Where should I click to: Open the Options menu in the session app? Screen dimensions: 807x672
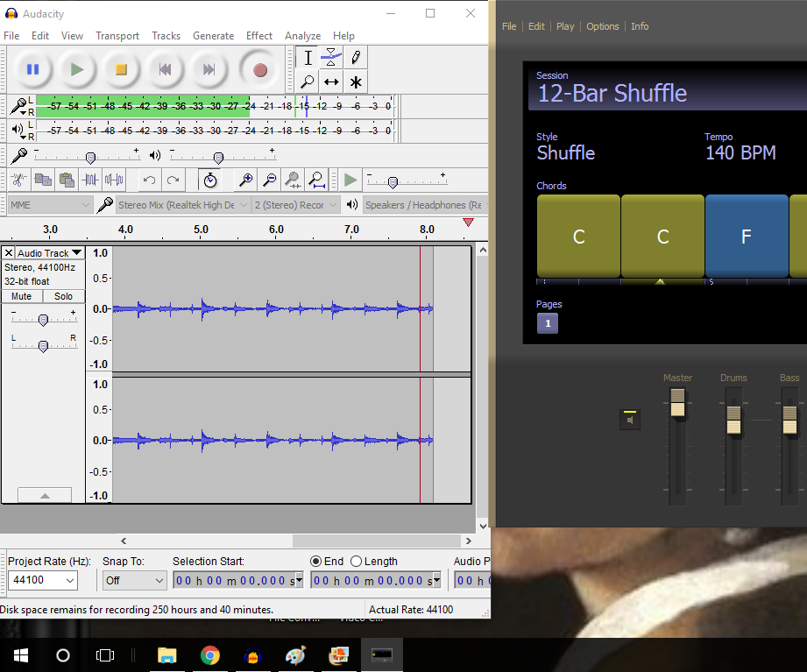click(x=603, y=26)
